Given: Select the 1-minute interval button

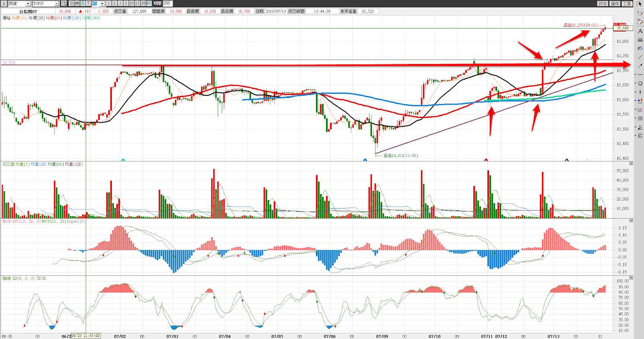Looking at the screenshot, I should click(109, 4).
